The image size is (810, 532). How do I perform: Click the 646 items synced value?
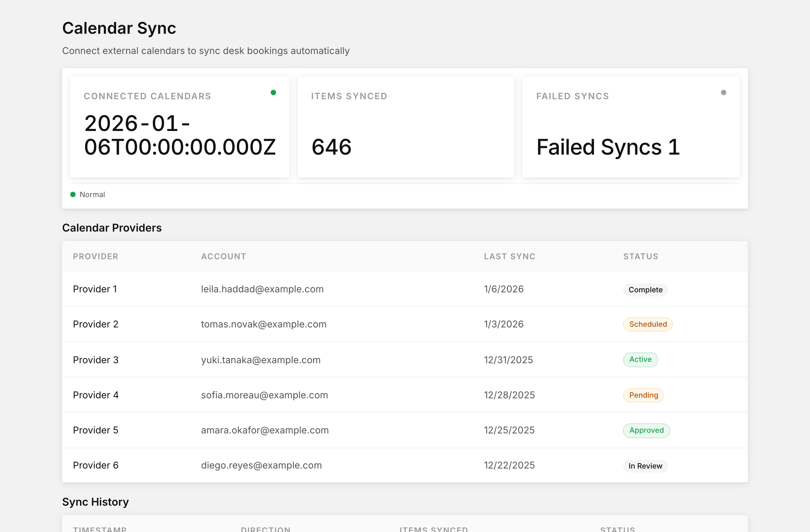pos(331,147)
